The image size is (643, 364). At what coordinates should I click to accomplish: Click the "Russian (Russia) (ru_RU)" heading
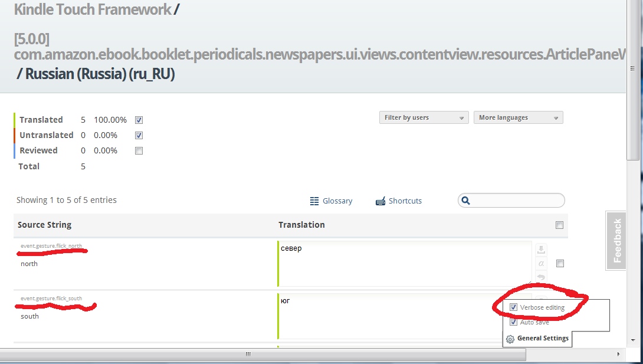click(x=100, y=74)
